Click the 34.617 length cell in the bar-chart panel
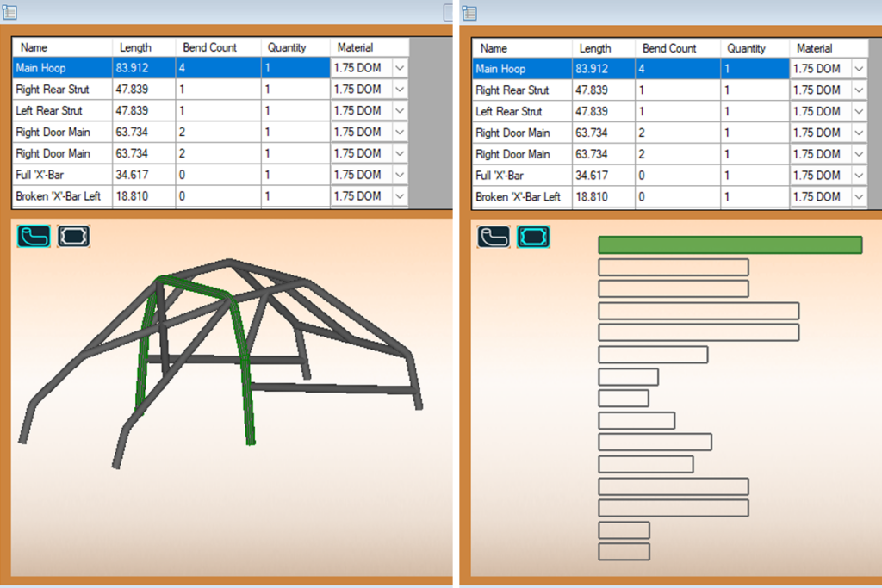The image size is (882, 588). tap(604, 176)
